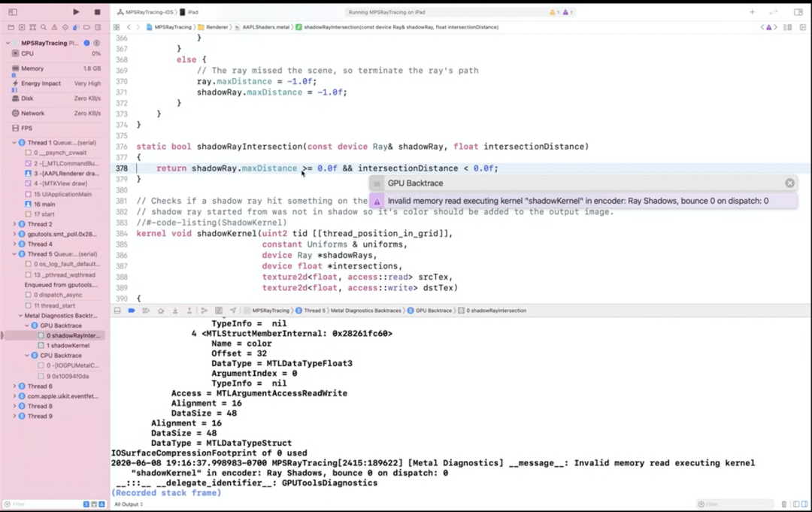Collapse GPU Backtrace in navigator
The width and height of the screenshot is (812, 512).
(x=28, y=326)
